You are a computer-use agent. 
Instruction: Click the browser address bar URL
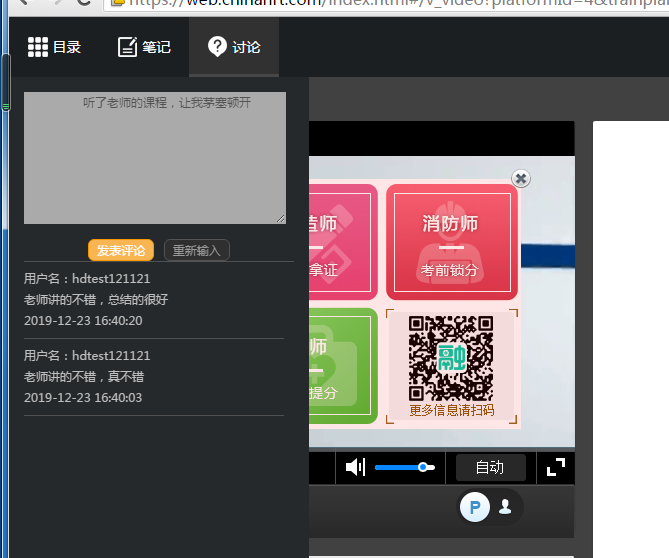[x=386, y=3]
